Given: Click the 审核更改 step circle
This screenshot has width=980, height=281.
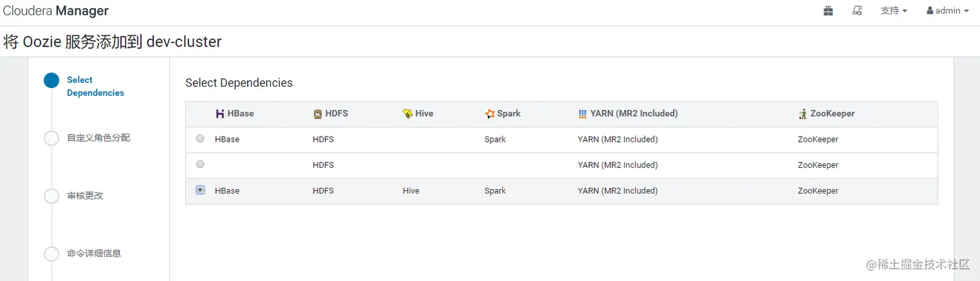Looking at the screenshot, I should pos(51,196).
